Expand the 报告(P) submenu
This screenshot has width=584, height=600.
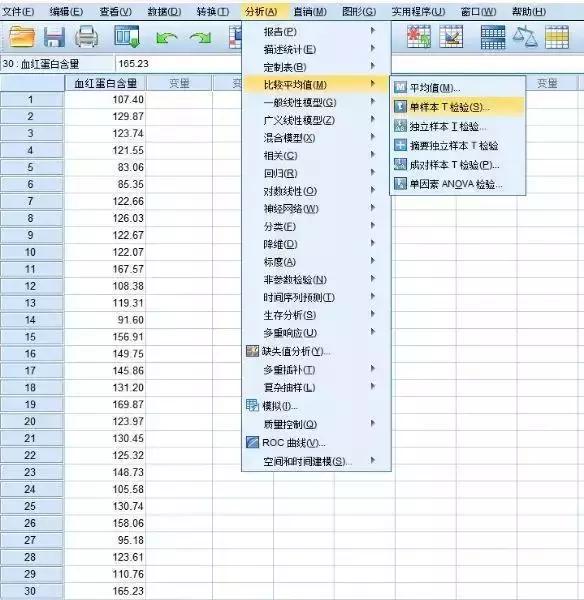(x=316, y=31)
